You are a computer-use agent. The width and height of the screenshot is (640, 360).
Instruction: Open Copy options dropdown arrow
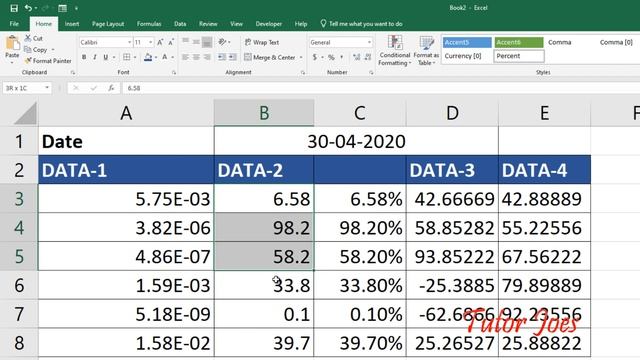[x=53, y=49]
